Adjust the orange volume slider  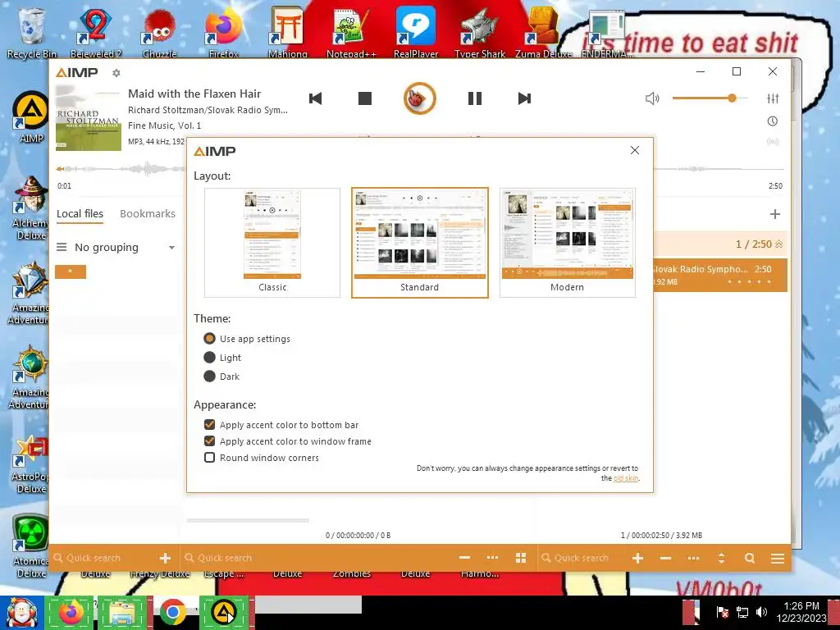[710, 98]
